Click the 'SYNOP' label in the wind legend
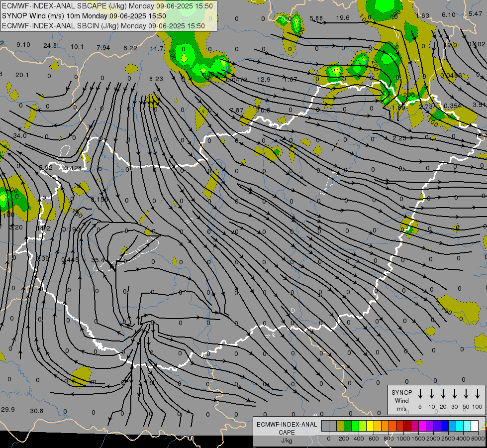The height and width of the screenshot is (448, 487). (401, 393)
